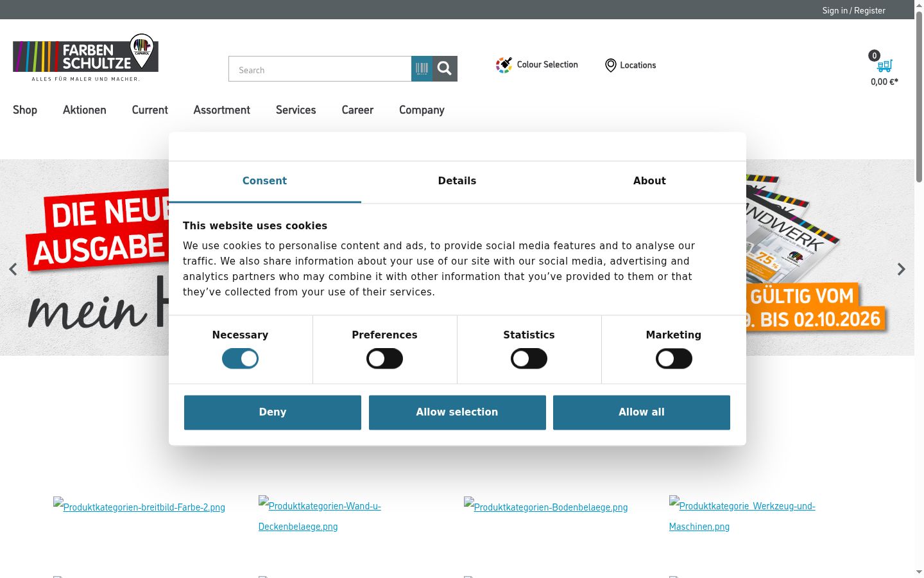Open the Assortment menu
Image resolution: width=924 pixels, height=578 pixels.
click(222, 110)
